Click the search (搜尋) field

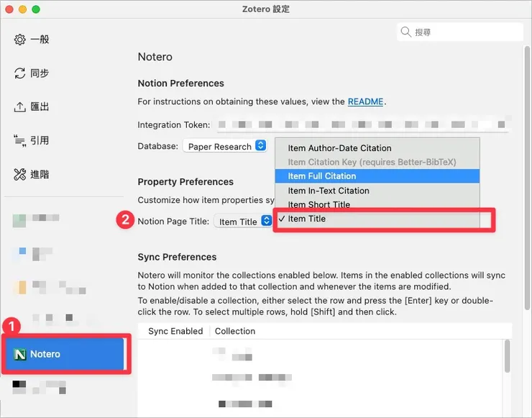click(x=460, y=32)
